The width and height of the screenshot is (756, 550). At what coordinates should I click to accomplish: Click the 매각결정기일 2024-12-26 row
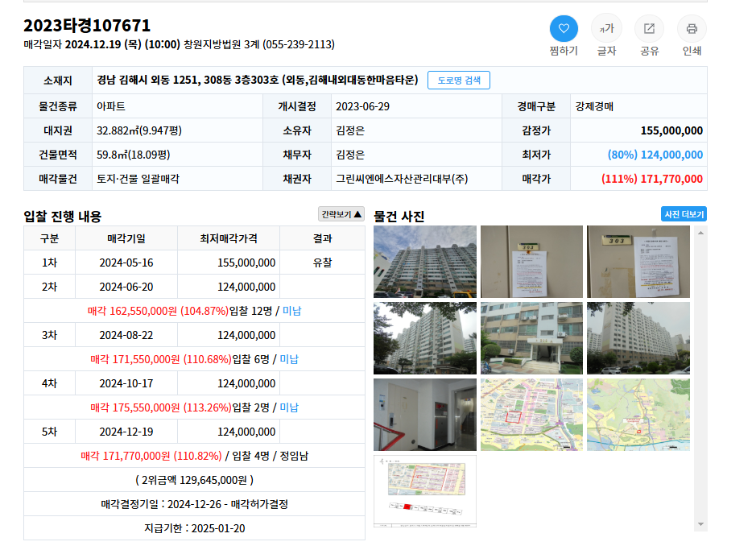click(x=194, y=504)
